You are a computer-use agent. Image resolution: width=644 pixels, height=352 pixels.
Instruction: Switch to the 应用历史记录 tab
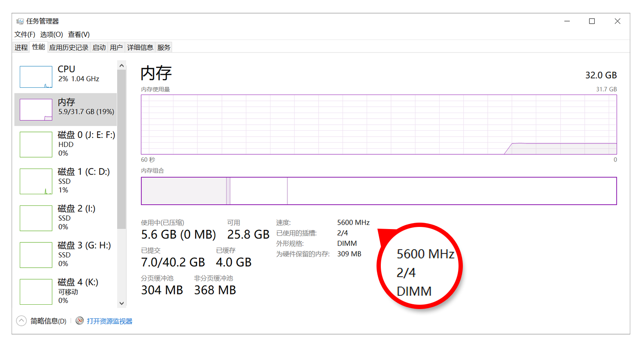coord(69,48)
